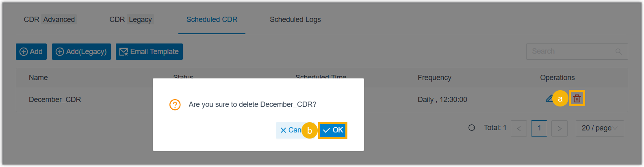Image resolution: width=644 pixels, height=167 pixels.
Task: Go to the next page arrow
Action: [559, 128]
